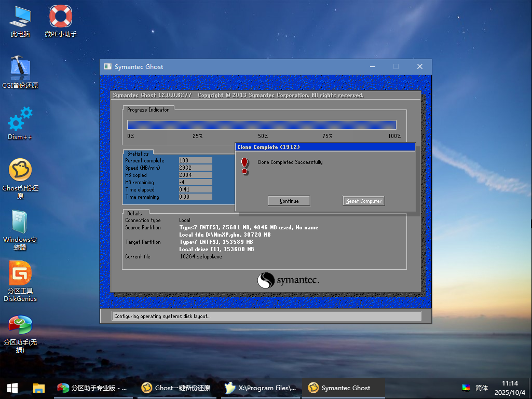Click the Current file 10264 setupcl.exe text
The width and height of the screenshot is (532, 399).
click(x=201, y=256)
